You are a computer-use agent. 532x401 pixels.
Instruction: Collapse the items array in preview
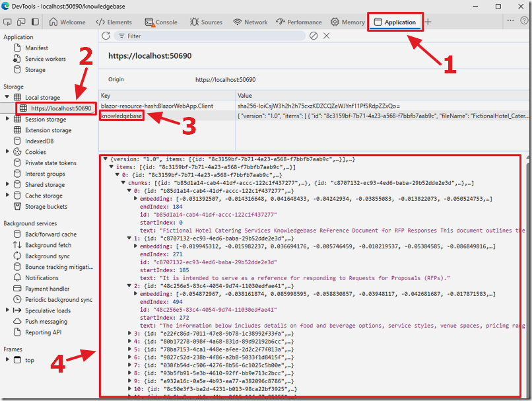pos(112,166)
